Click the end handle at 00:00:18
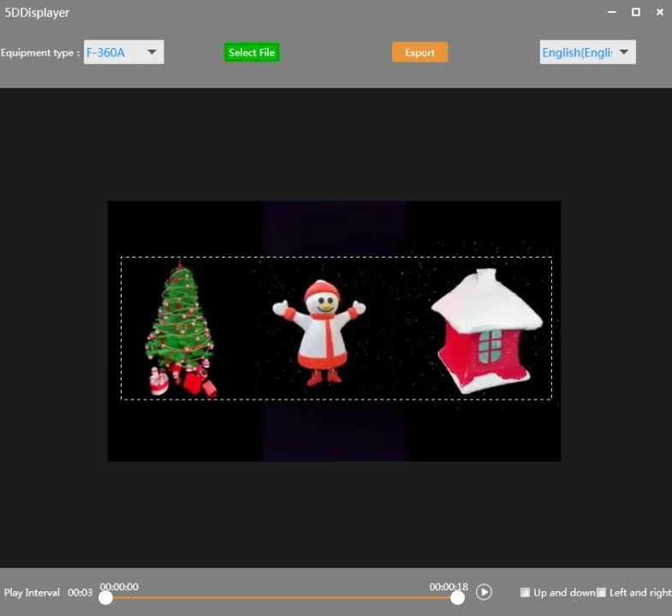The width and height of the screenshot is (672, 616). pyautogui.click(x=458, y=597)
